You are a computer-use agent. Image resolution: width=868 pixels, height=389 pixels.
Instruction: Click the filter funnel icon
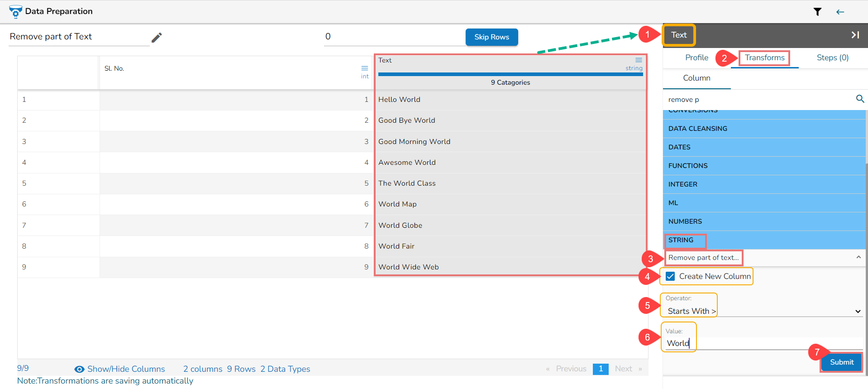click(x=817, y=12)
